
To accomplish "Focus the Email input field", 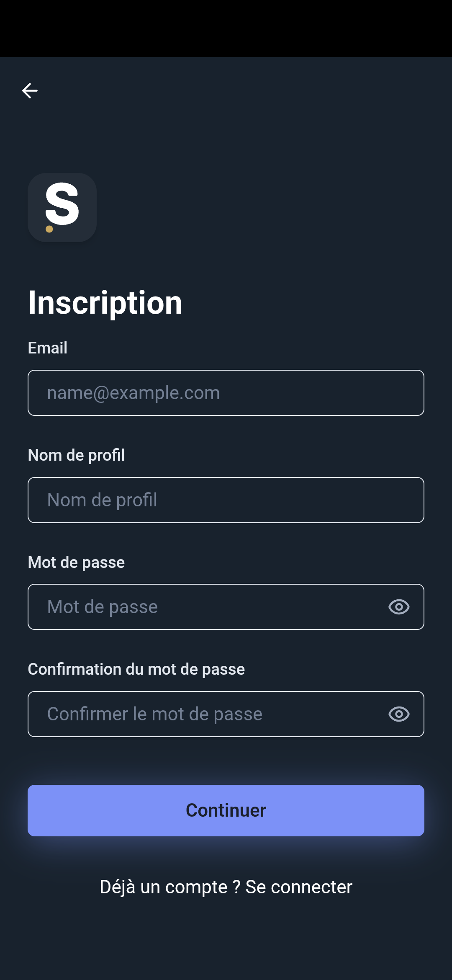I will point(226,393).
